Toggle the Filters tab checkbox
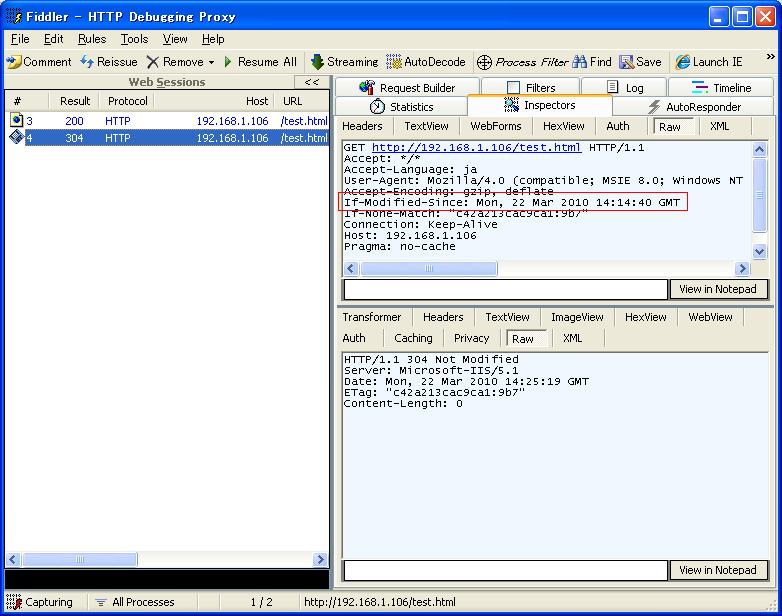The width and height of the screenshot is (782, 616). click(513, 88)
